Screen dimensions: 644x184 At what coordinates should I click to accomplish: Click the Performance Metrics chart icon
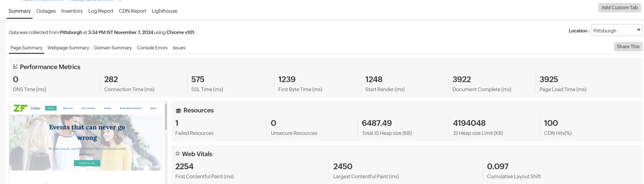16,67
